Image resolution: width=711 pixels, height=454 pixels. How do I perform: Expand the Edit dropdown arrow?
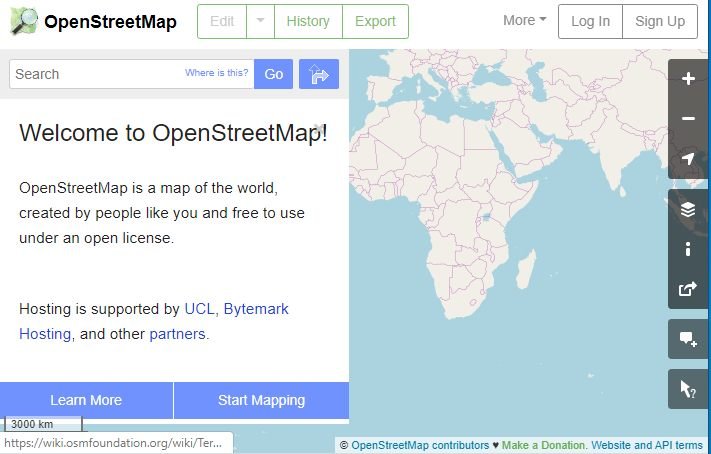260,21
